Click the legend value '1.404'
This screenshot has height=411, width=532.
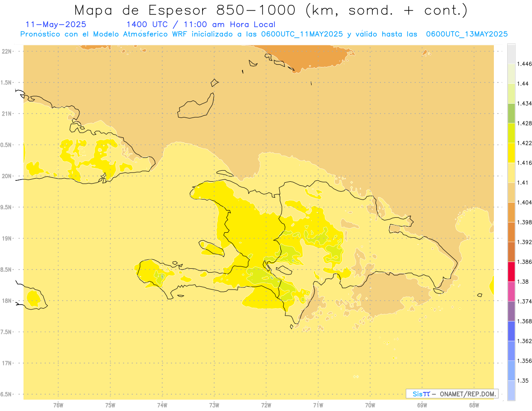[524, 202]
